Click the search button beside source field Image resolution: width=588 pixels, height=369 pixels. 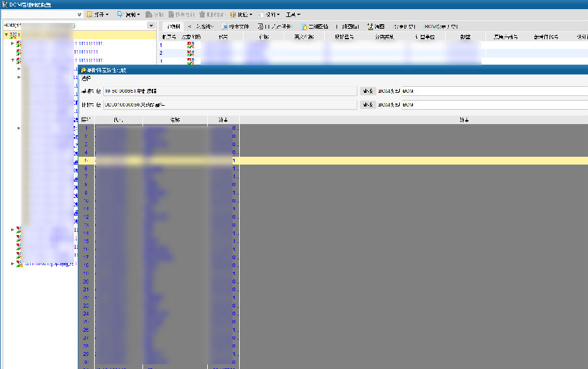pos(368,91)
